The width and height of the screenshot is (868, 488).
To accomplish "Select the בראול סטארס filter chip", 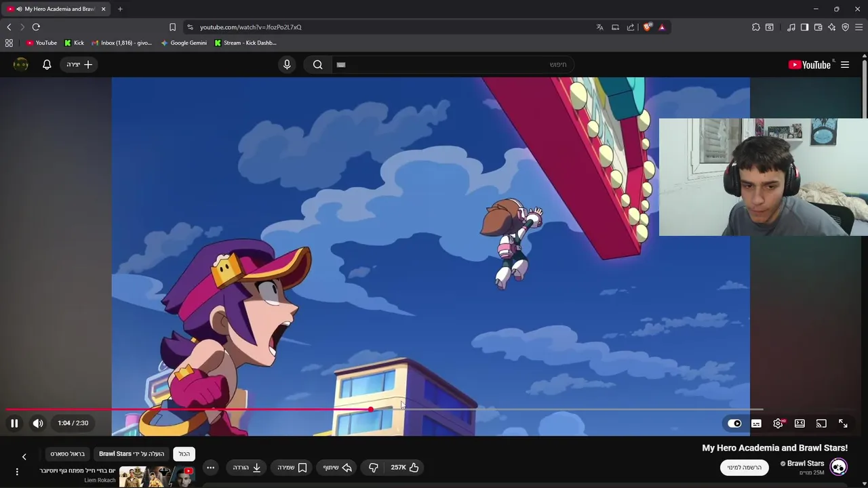I will tap(68, 453).
